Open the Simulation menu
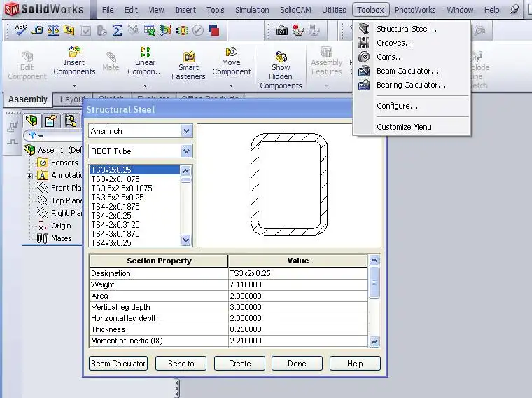The height and width of the screenshot is (398, 532). point(252,10)
